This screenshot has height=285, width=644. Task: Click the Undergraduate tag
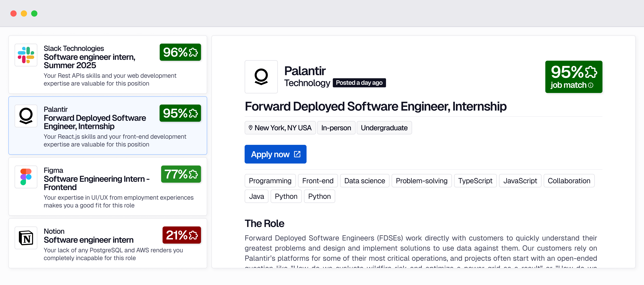click(x=384, y=128)
